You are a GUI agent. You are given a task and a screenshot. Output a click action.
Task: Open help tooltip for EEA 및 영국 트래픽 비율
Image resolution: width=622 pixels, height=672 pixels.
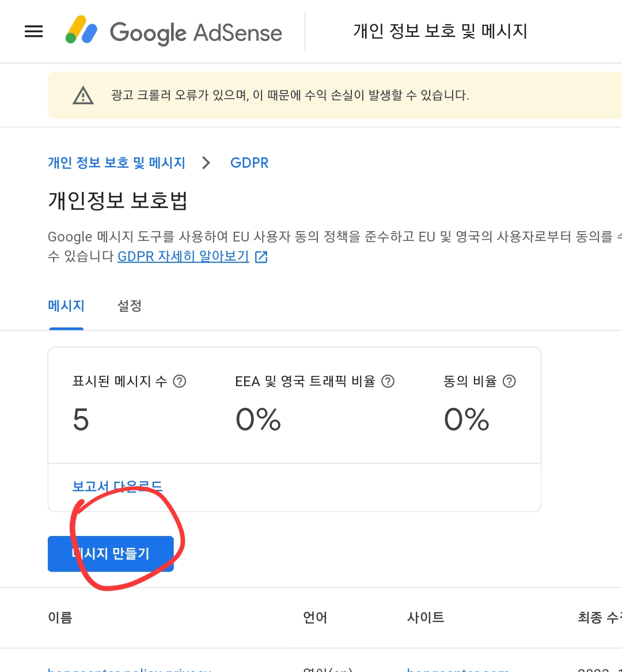(388, 381)
